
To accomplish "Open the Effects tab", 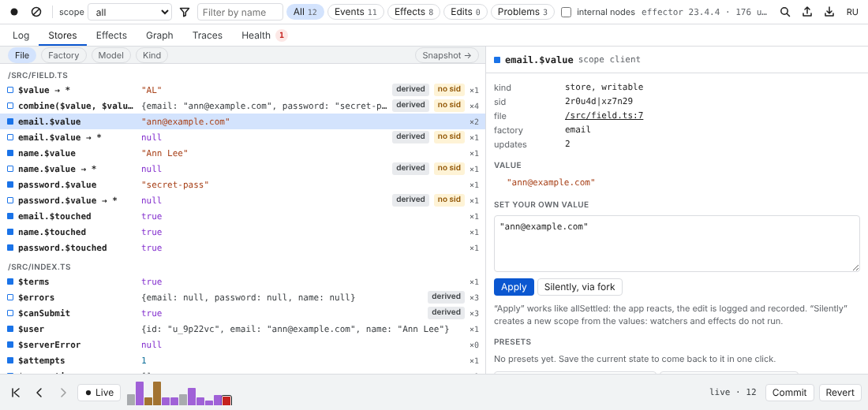I will tap(111, 35).
